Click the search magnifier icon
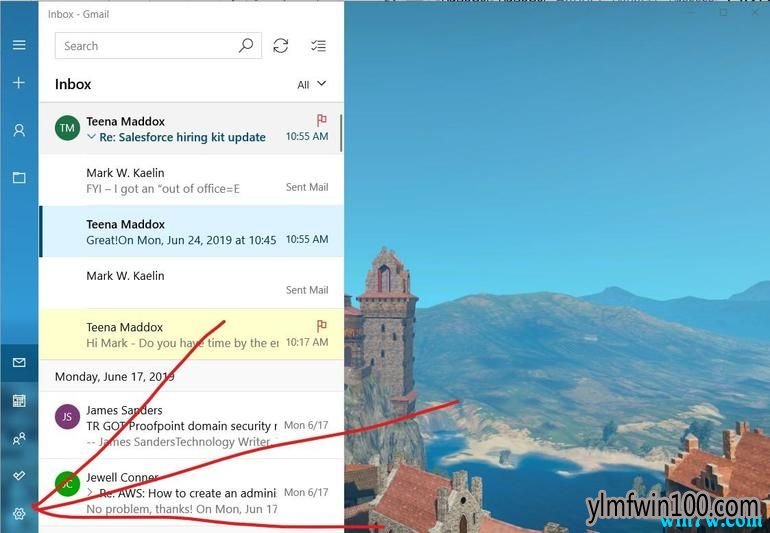 tap(246, 46)
